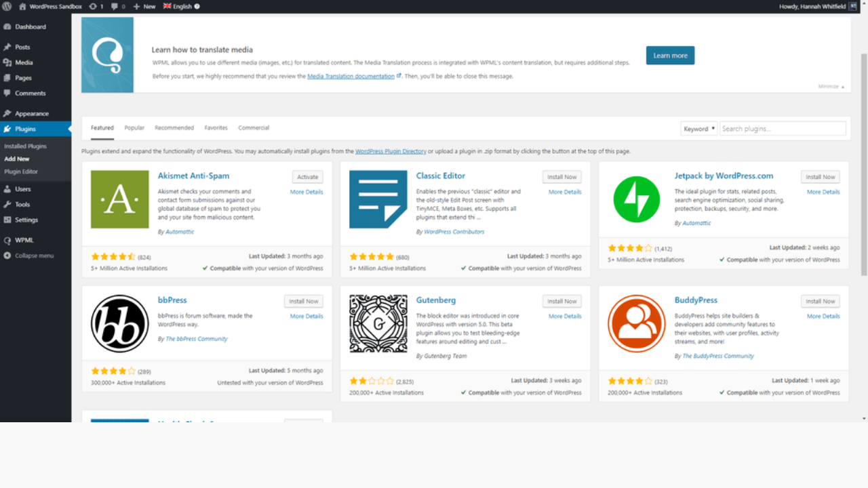
Task: Click the bbPress plugin icon
Action: [120, 323]
